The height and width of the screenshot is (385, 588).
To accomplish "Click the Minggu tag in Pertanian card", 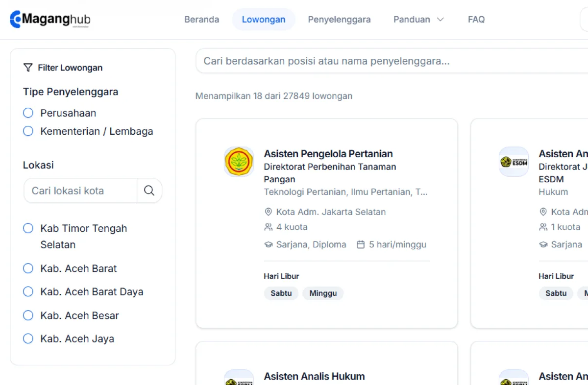I will click(323, 293).
